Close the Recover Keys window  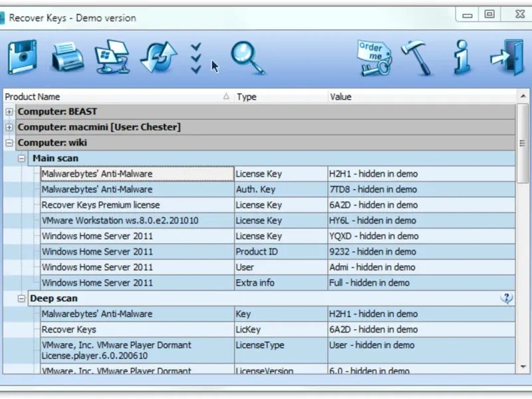click(519, 14)
